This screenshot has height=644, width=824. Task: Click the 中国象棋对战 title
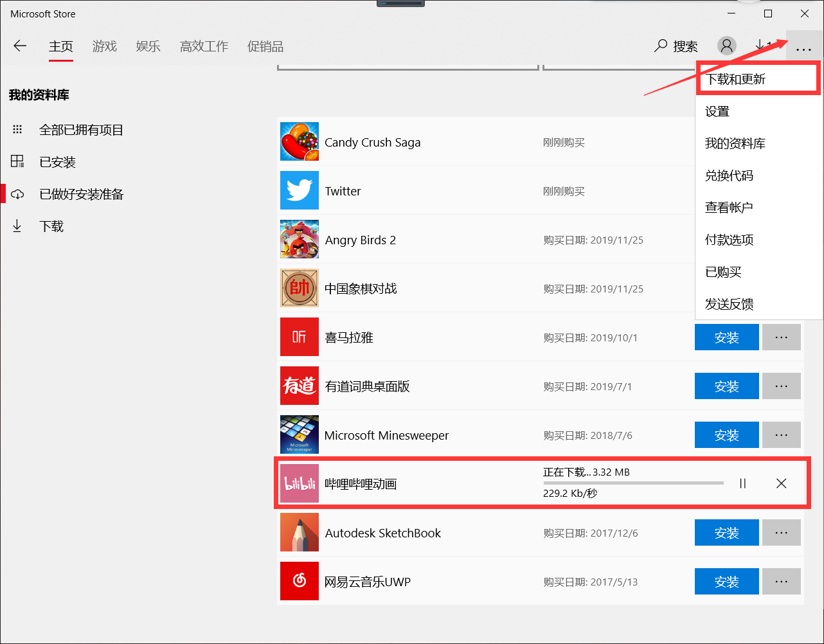[361, 289]
